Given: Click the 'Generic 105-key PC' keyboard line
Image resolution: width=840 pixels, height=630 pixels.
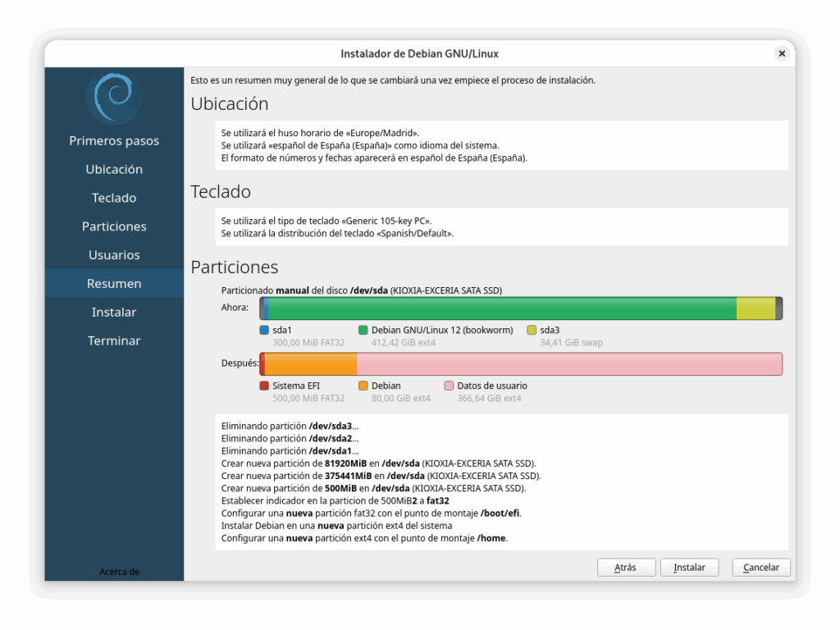Looking at the screenshot, I should (326, 221).
